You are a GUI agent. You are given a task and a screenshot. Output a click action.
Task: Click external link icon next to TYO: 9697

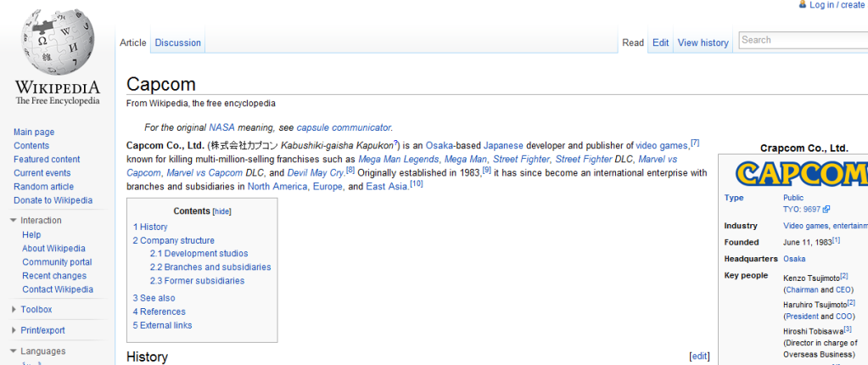pos(826,209)
